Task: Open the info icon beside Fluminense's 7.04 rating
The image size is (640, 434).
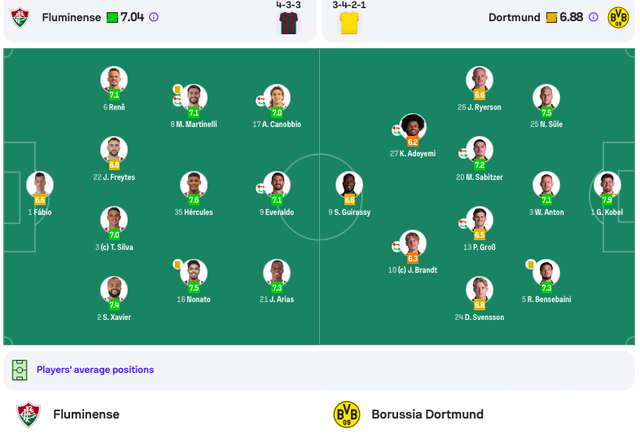Action: pos(154,17)
